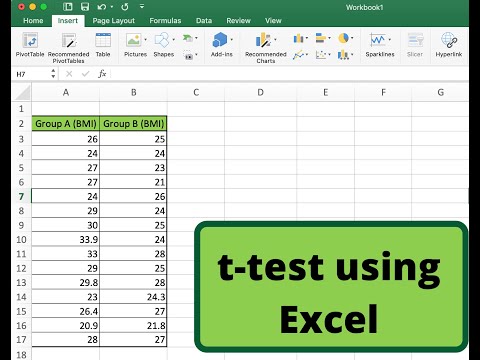Select row 12 header
Viewport: 480px width, 360px height.
click(x=21, y=268)
